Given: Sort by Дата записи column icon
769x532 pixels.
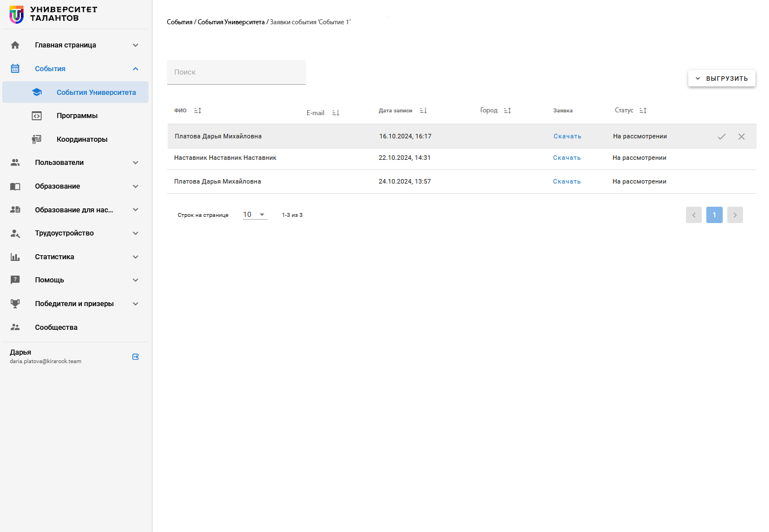Looking at the screenshot, I should (423, 111).
